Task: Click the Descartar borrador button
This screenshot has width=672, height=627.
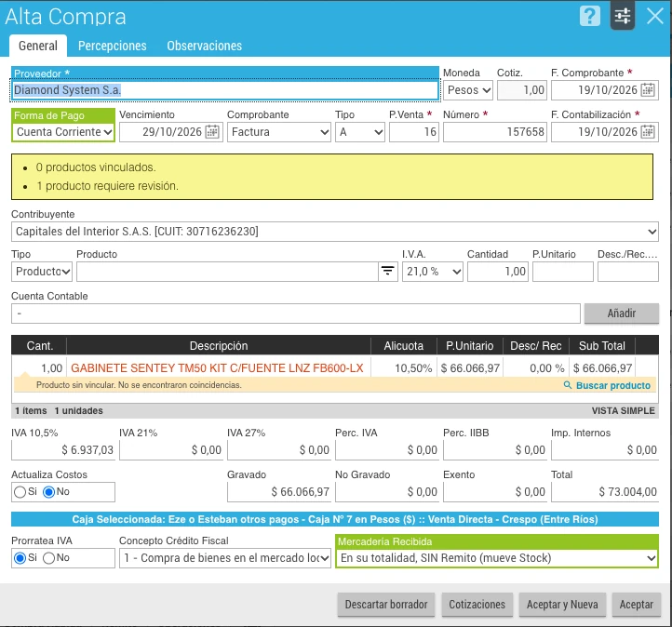Action: [386, 605]
